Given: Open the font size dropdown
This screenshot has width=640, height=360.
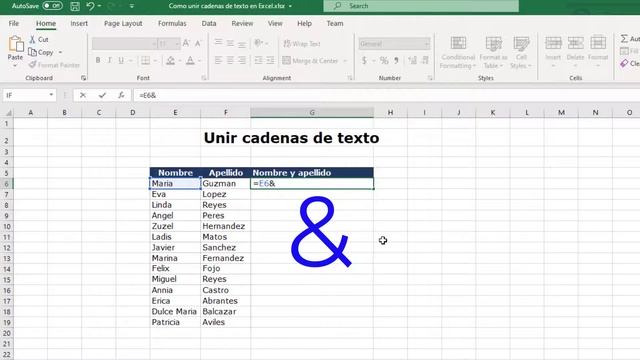Looking at the screenshot, I should click(x=177, y=43).
